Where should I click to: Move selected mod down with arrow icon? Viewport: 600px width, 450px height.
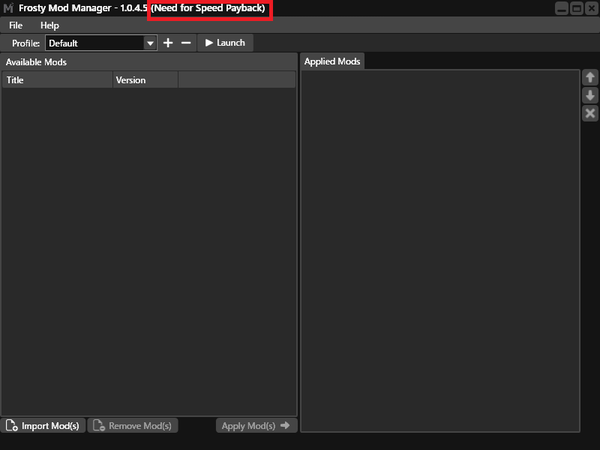tap(590, 95)
